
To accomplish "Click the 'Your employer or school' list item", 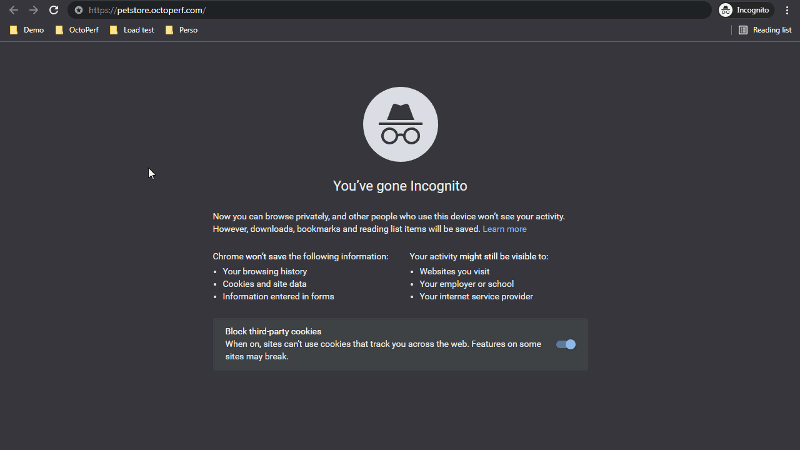I will point(466,284).
